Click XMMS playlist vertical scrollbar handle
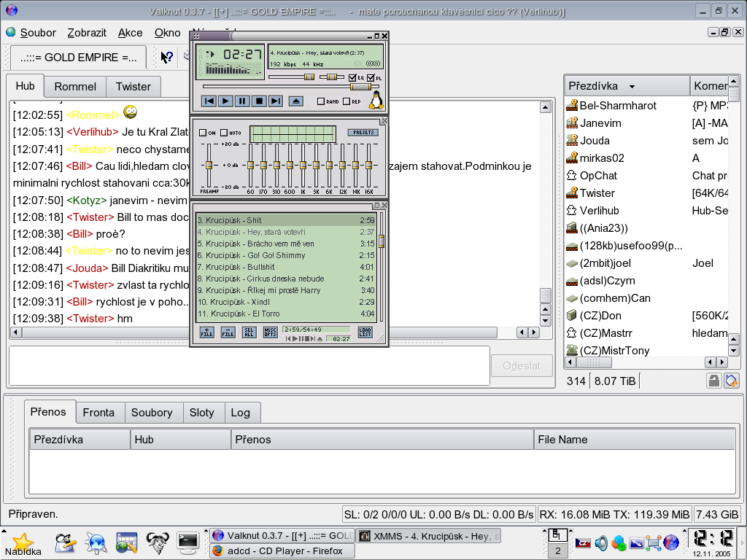The width and height of the screenshot is (747, 560). point(382,241)
